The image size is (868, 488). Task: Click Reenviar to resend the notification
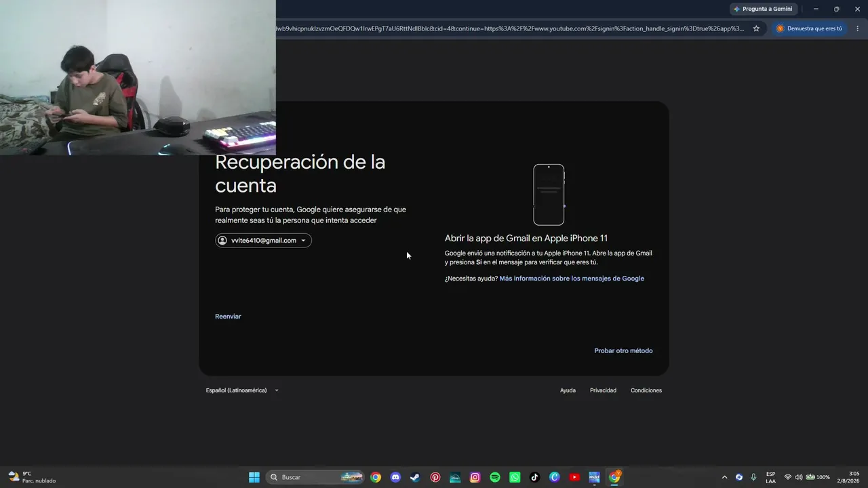coord(228,317)
